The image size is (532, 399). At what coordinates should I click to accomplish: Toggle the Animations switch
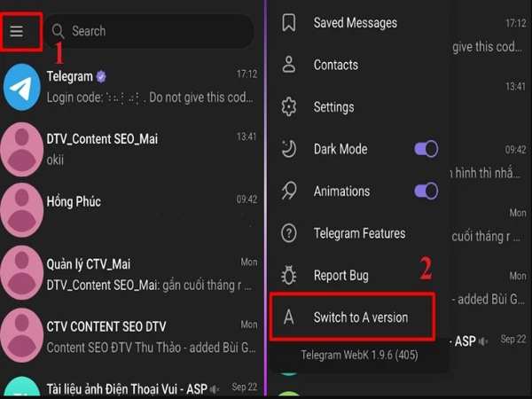click(x=426, y=191)
